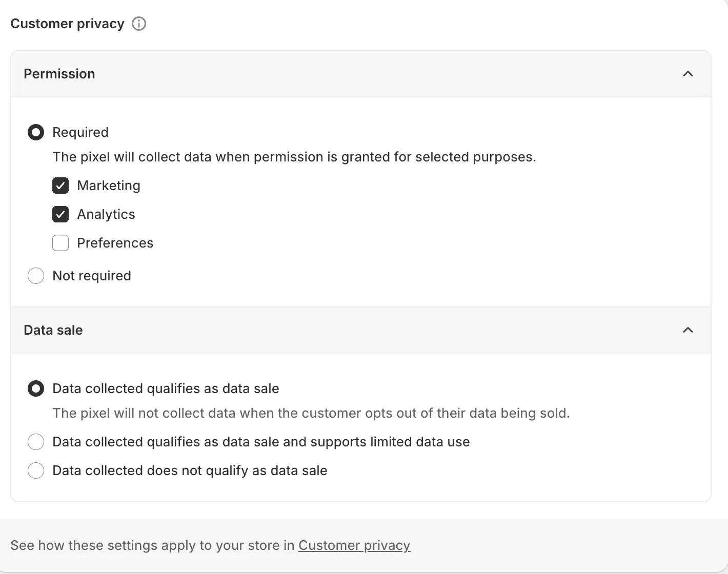Viewport: 728px width, 574px height.
Task: Select the Not required radio button
Action: pyautogui.click(x=36, y=276)
